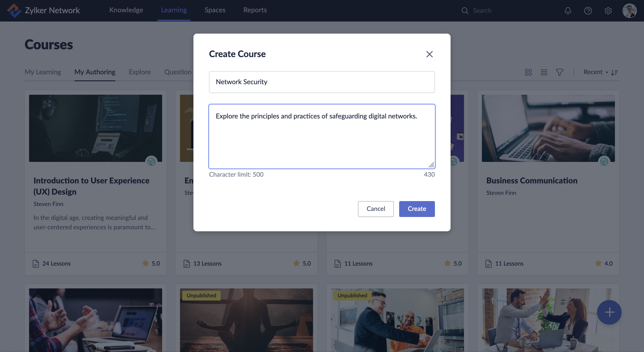Click the 13 Lessons document icon
644x352 pixels.
[186, 264]
